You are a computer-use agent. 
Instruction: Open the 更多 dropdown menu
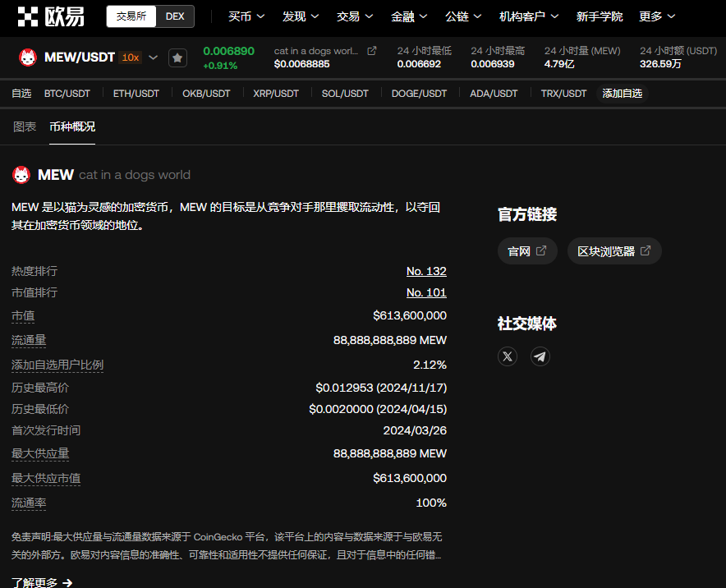[x=657, y=16]
